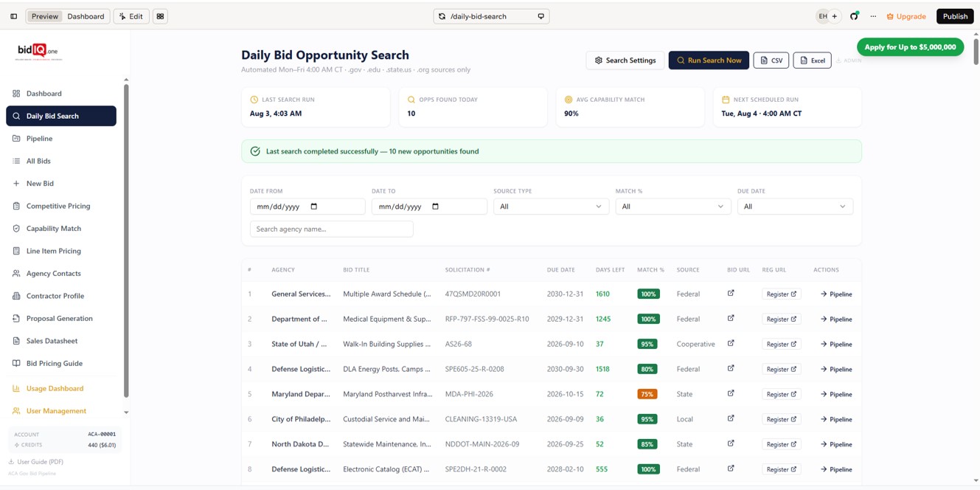
Task: Click the Upgrade button
Action: coord(906,16)
